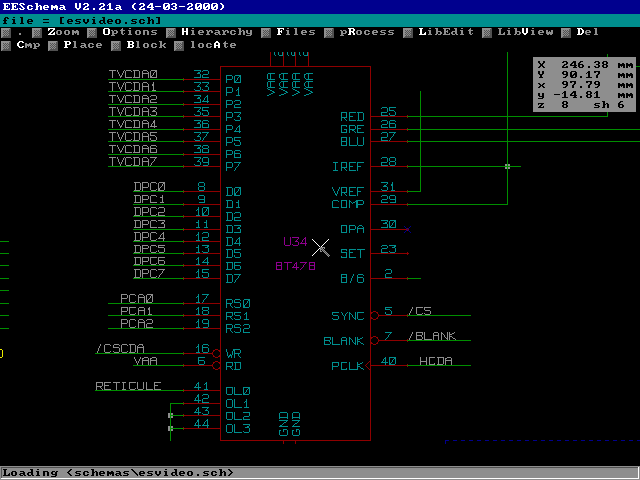Click the junction dot on IREF wire
640x480 pixels.
pos(507,167)
